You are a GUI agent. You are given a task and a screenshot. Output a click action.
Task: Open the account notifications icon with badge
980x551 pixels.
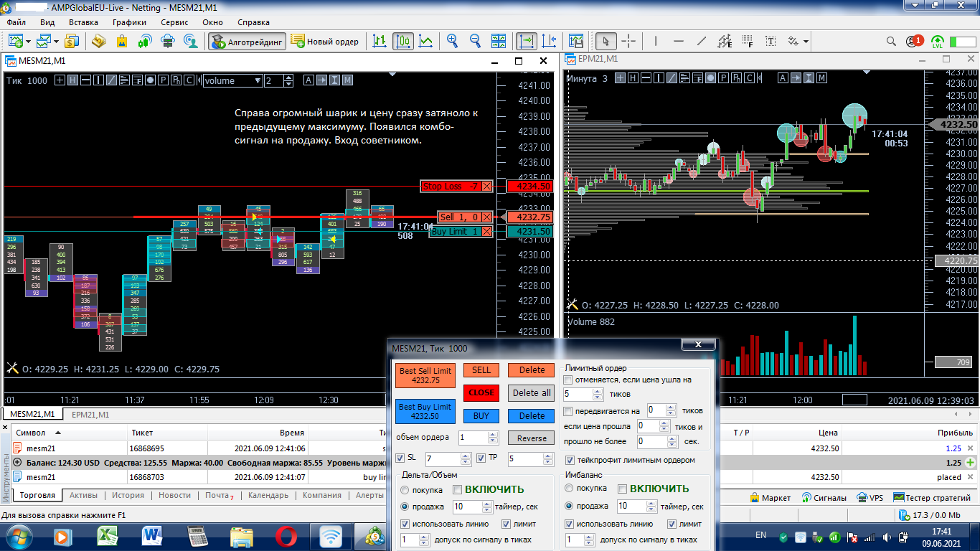914,42
